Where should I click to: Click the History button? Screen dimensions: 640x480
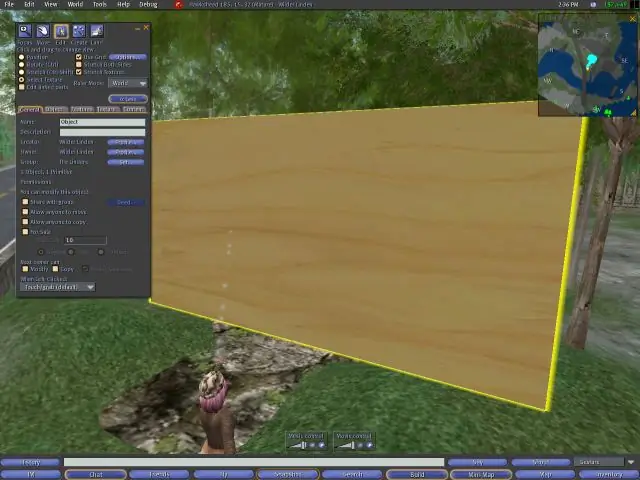31,462
